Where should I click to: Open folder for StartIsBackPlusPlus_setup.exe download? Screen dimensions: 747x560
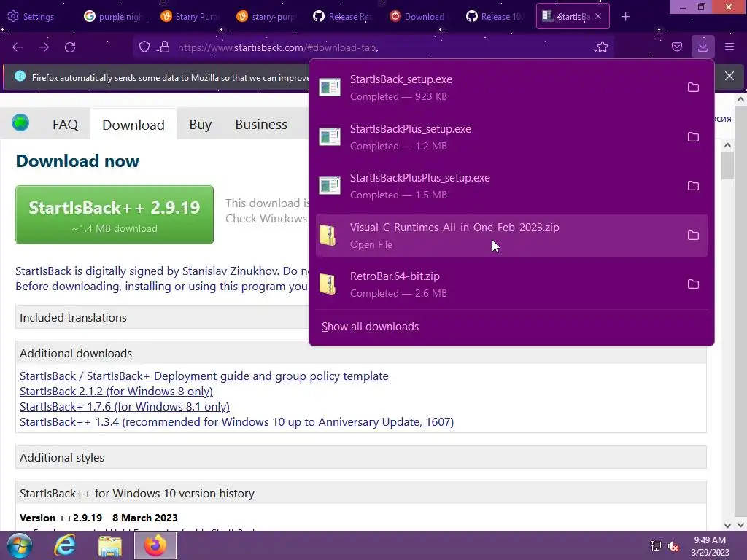pos(693,186)
